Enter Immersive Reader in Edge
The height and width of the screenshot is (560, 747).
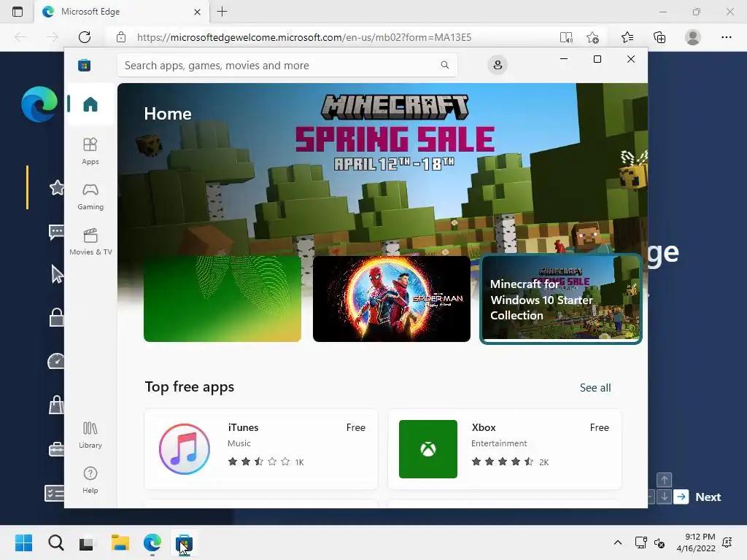tap(566, 37)
